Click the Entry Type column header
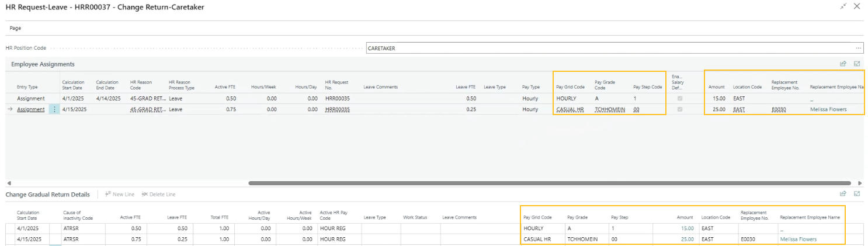 point(27,87)
